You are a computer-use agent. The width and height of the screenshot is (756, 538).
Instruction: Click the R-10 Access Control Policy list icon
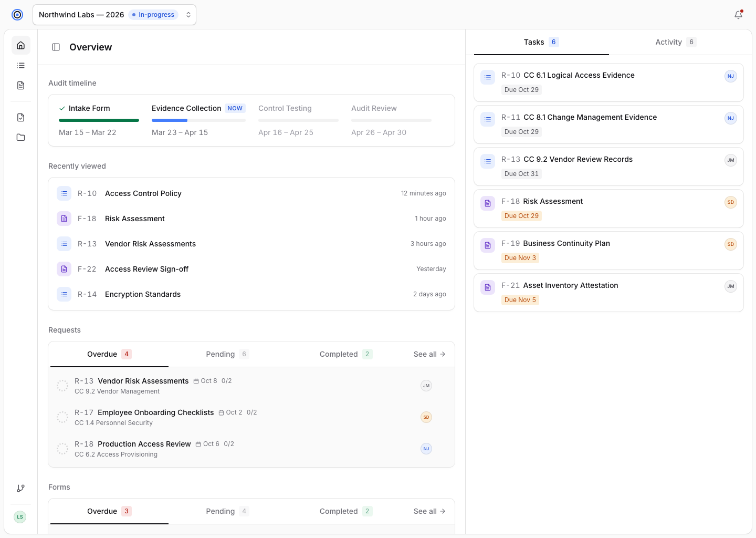[x=64, y=193]
